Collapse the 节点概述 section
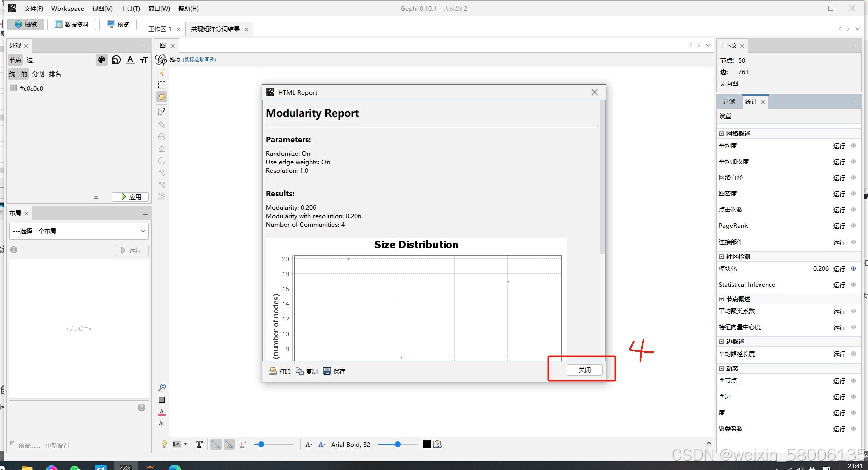 (722, 299)
